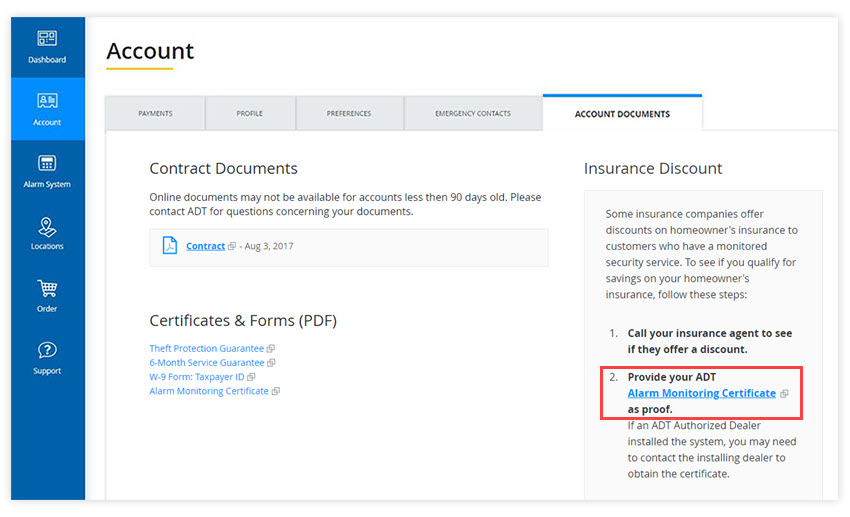Screen dimensions: 850x517
Task: Switch to the Preferences tab
Action: point(349,113)
